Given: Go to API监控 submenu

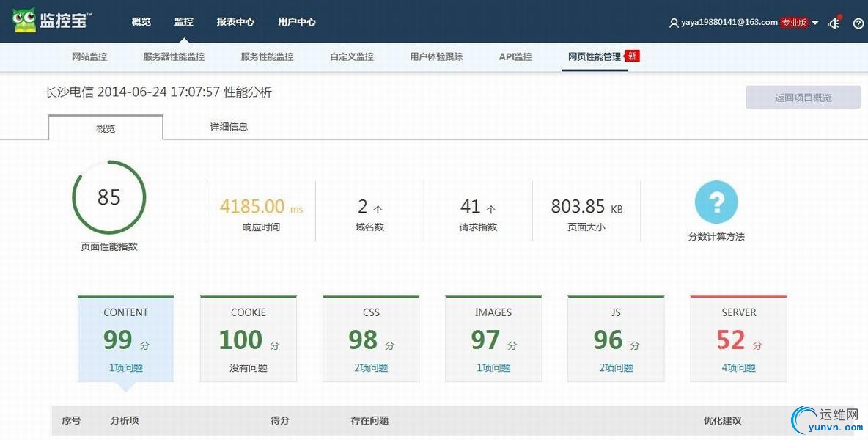Looking at the screenshot, I should point(515,56).
